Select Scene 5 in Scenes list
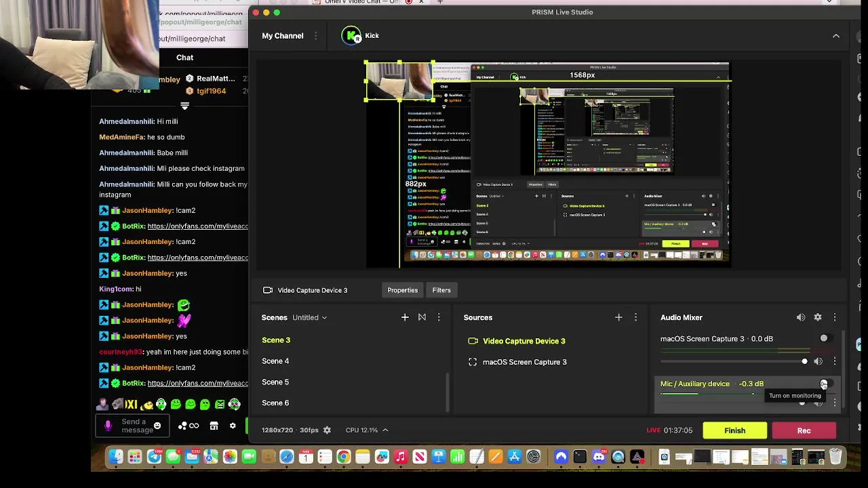868x488 pixels. (275, 382)
